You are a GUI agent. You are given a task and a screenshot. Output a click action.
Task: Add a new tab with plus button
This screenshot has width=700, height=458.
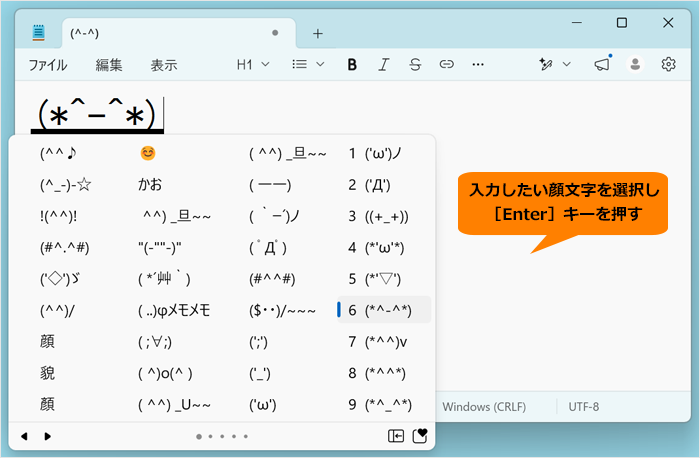(x=317, y=33)
